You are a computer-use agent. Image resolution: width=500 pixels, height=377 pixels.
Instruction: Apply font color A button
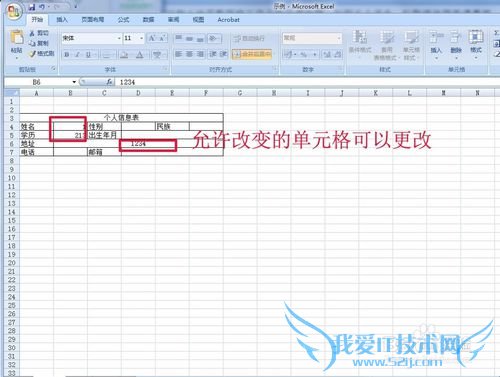click(x=140, y=54)
